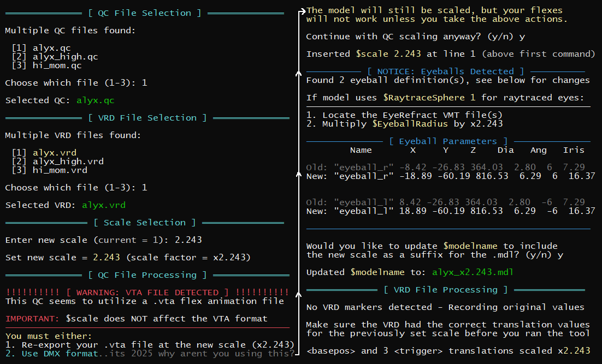The image size is (602, 364).
Task: Click the yellow "$RaytraceSphere 1" text
Action: tap(429, 98)
